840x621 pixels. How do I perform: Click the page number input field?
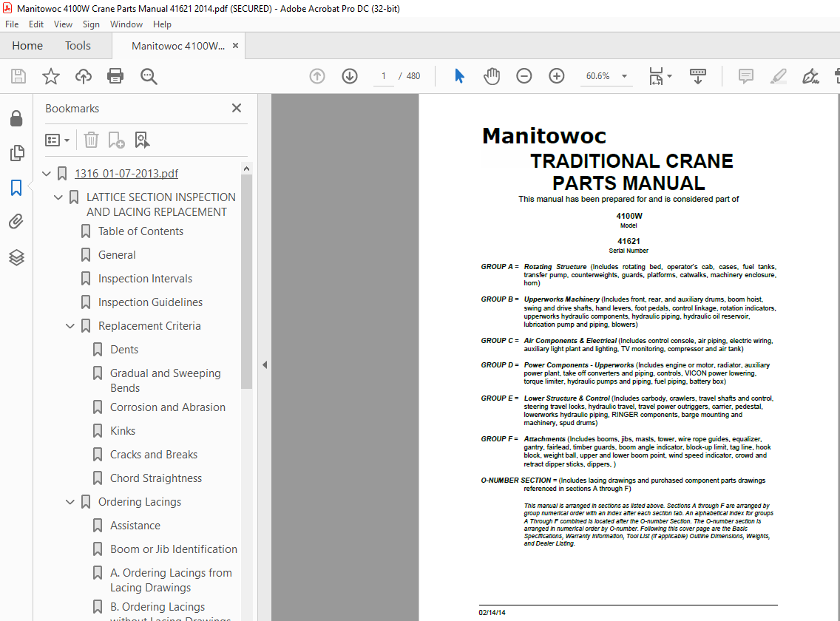(x=384, y=76)
